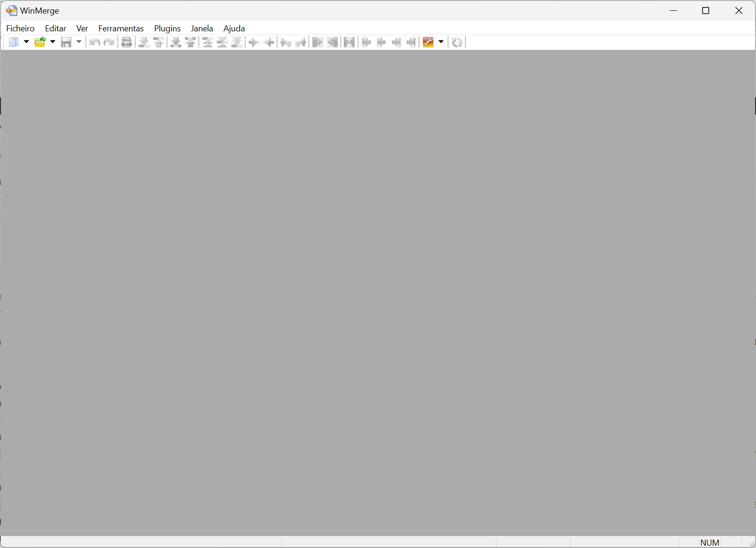Click the Select Line Difference icon

126,42
